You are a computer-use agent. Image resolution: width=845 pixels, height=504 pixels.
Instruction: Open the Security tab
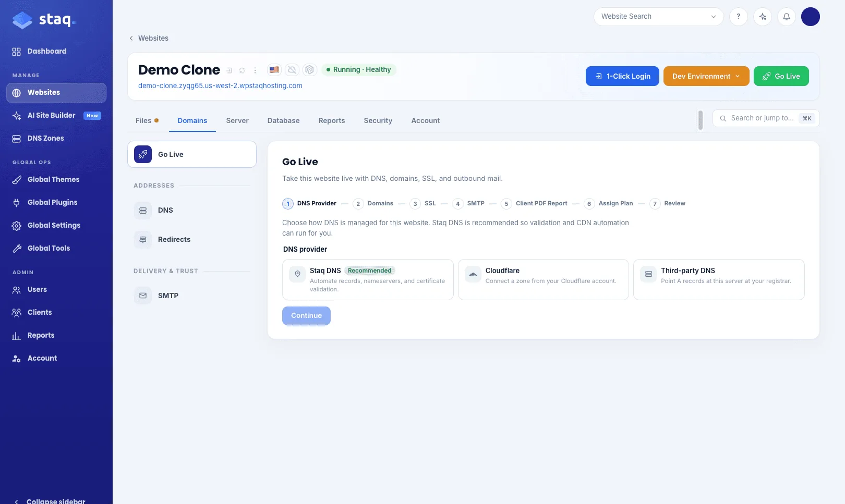click(x=378, y=121)
